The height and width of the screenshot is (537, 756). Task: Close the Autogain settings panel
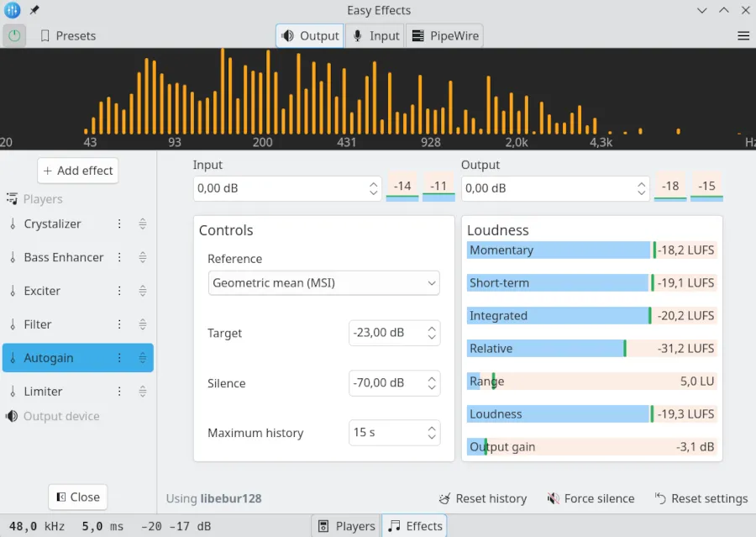[77, 497]
